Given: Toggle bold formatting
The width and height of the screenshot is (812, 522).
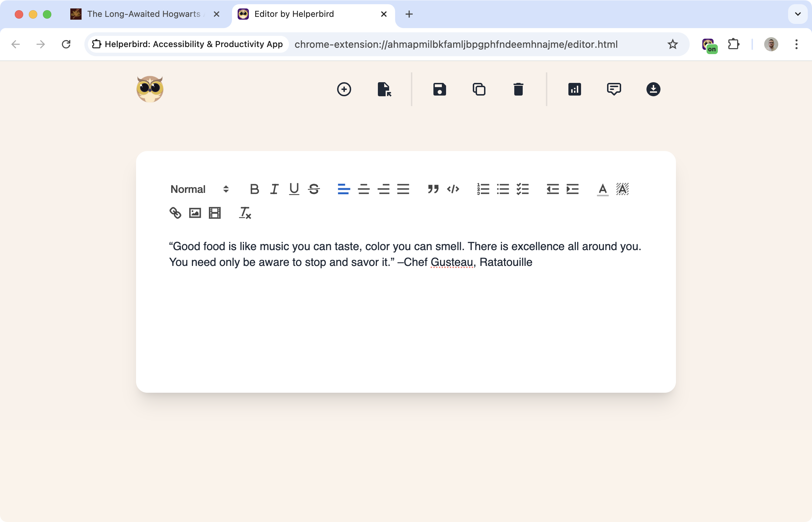Looking at the screenshot, I should pyautogui.click(x=254, y=189).
